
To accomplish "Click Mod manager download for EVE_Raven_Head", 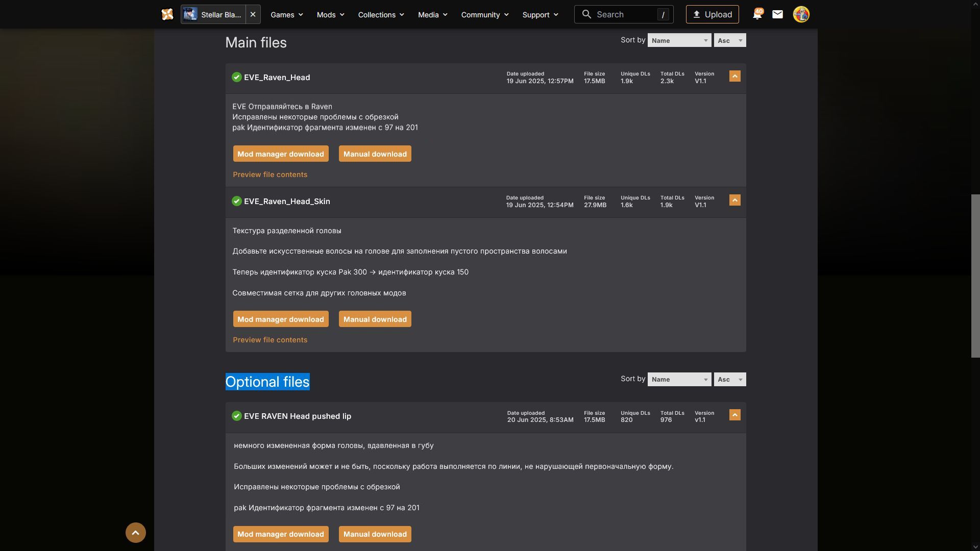I will point(281,154).
